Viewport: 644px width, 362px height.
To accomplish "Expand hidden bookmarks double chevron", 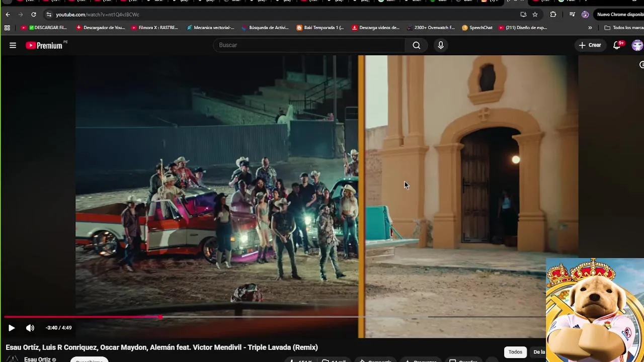I will click(x=590, y=28).
